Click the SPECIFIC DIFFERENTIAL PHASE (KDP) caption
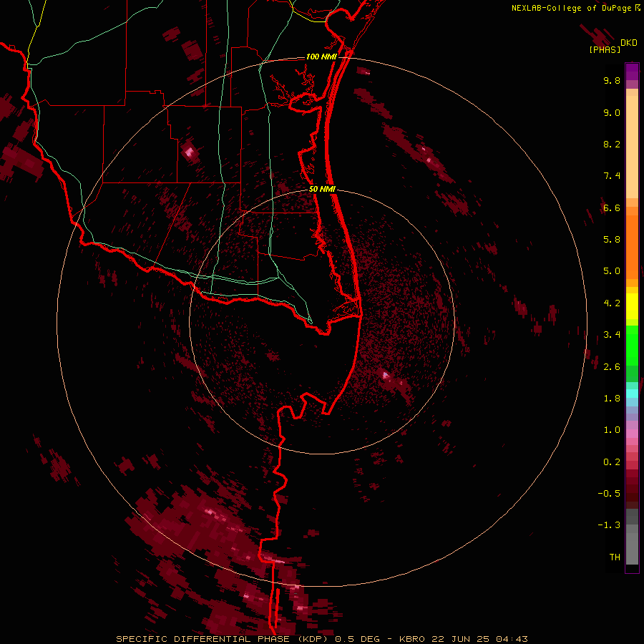This screenshot has height=644, width=644. point(223,639)
